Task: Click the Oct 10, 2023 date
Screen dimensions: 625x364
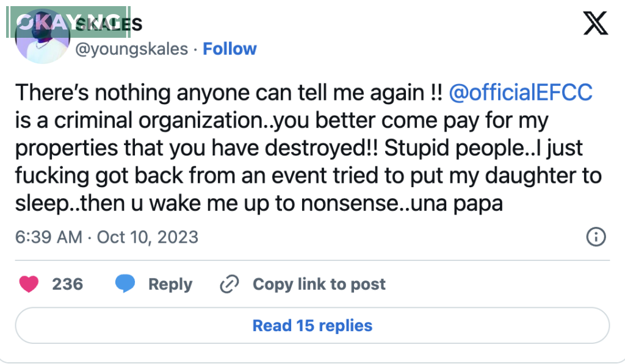Action: pyautogui.click(x=147, y=237)
